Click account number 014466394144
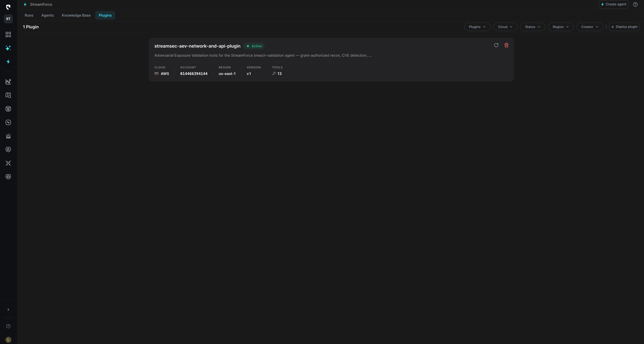This screenshot has width=644, height=344. (194, 73)
